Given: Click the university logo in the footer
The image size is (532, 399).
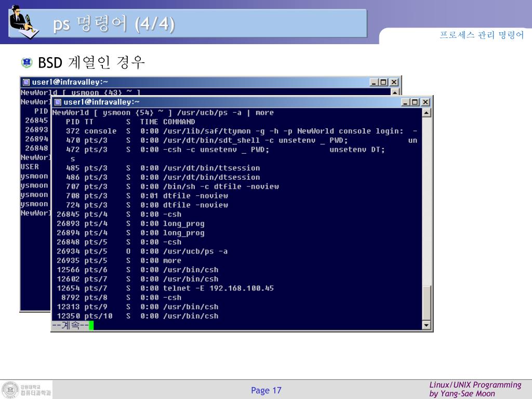Looking at the screenshot, I should pyautogui.click(x=27, y=390).
